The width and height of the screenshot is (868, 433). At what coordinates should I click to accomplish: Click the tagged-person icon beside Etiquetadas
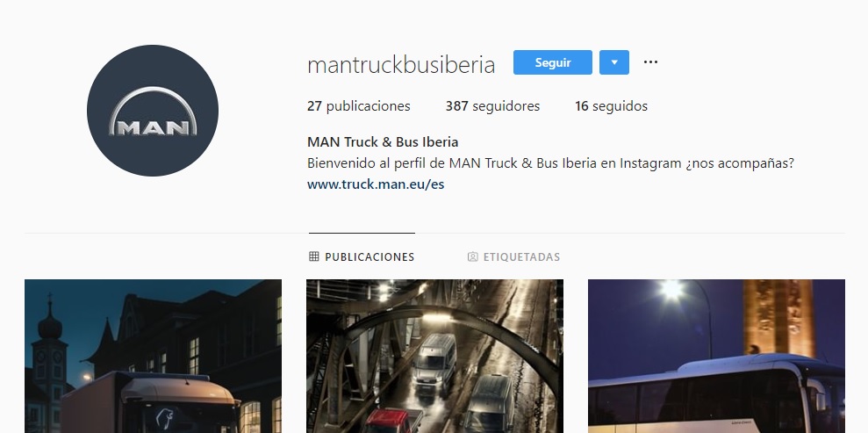pyautogui.click(x=473, y=257)
